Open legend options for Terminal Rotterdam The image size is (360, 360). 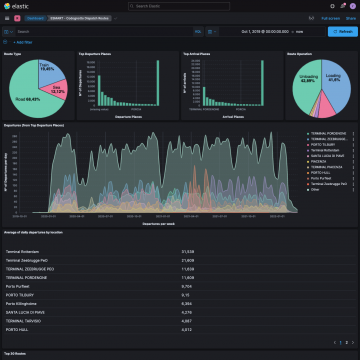[353, 150]
